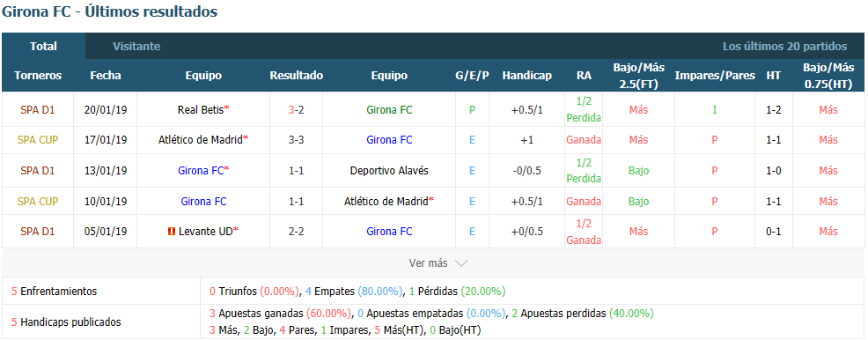The image size is (868, 340).
Task: Click SPA D1 tournament on 13/01/19 row
Action: [x=38, y=171]
